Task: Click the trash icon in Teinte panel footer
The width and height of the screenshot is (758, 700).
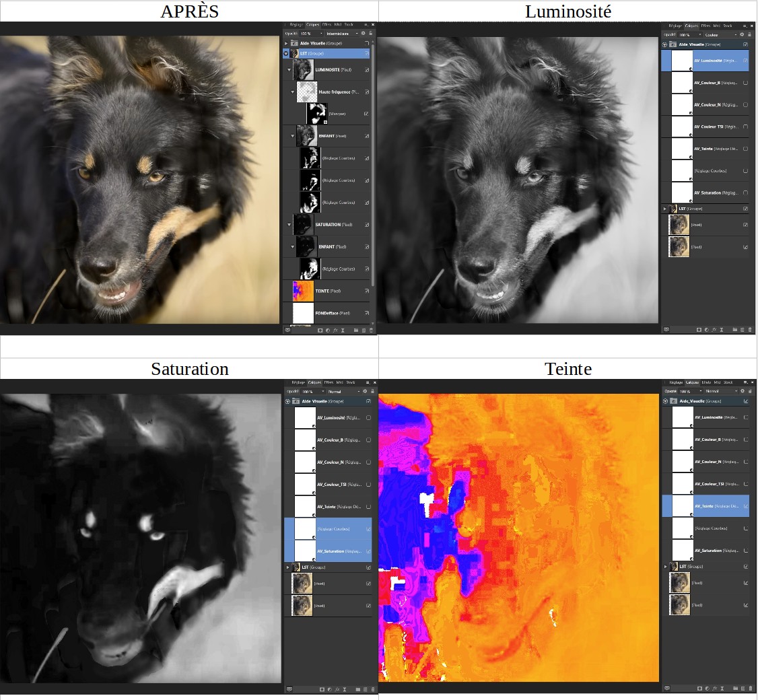Action: tap(751, 689)
